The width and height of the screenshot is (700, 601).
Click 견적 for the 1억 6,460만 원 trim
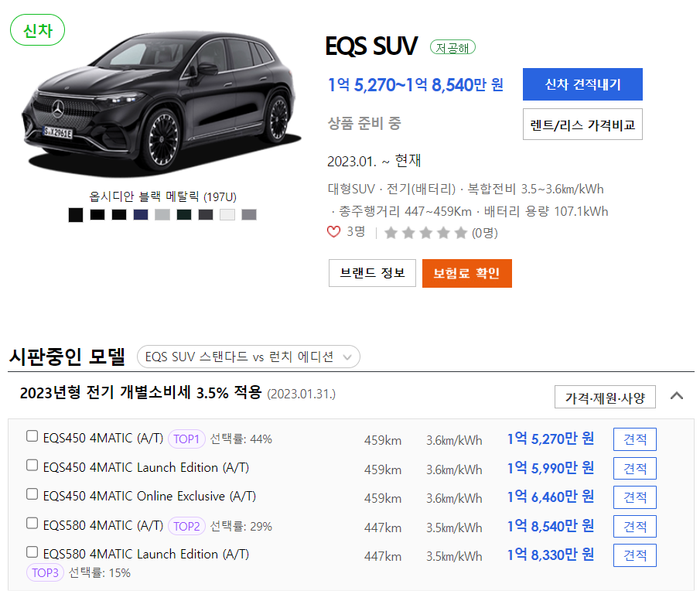point(635,497)
